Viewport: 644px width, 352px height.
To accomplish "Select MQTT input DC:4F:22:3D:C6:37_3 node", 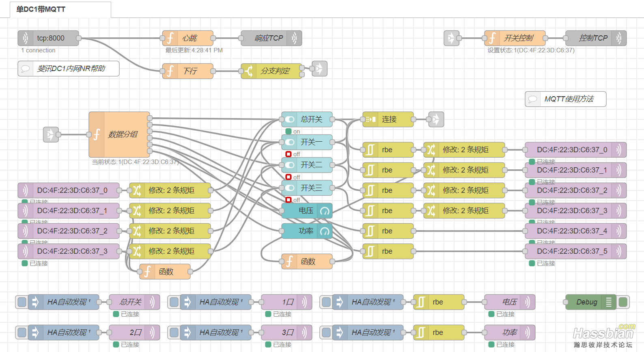I will [69, 251].
